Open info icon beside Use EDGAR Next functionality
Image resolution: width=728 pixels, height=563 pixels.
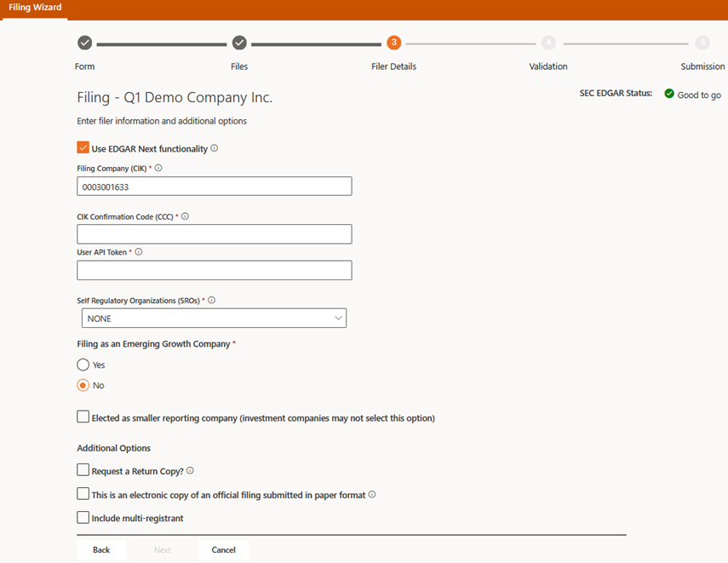coord(214,148)
